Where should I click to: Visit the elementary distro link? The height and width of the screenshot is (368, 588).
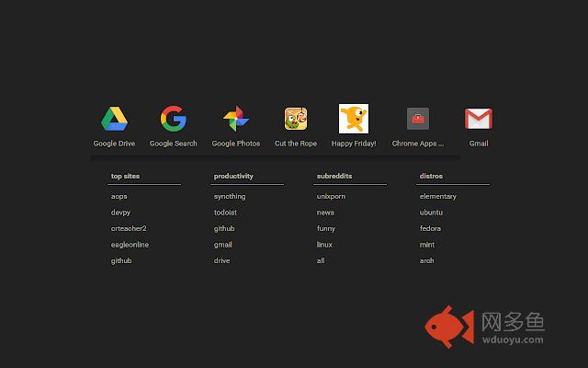click(438, 196)
